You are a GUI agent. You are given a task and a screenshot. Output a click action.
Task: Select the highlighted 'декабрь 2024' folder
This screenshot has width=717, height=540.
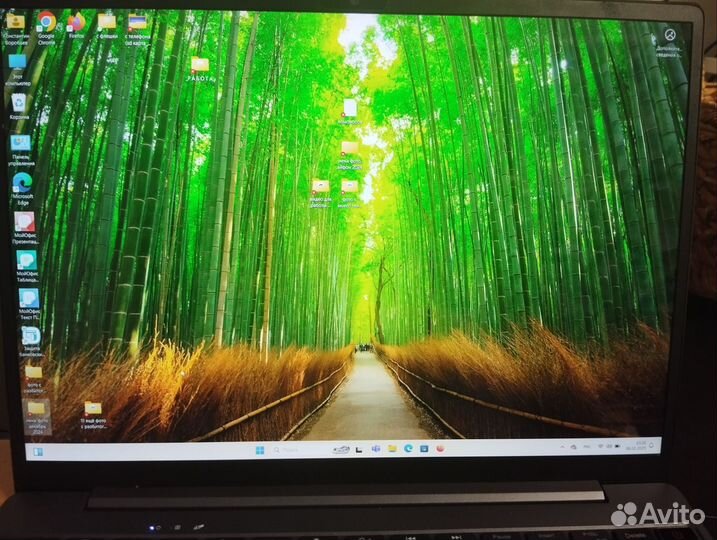(37, 417)
